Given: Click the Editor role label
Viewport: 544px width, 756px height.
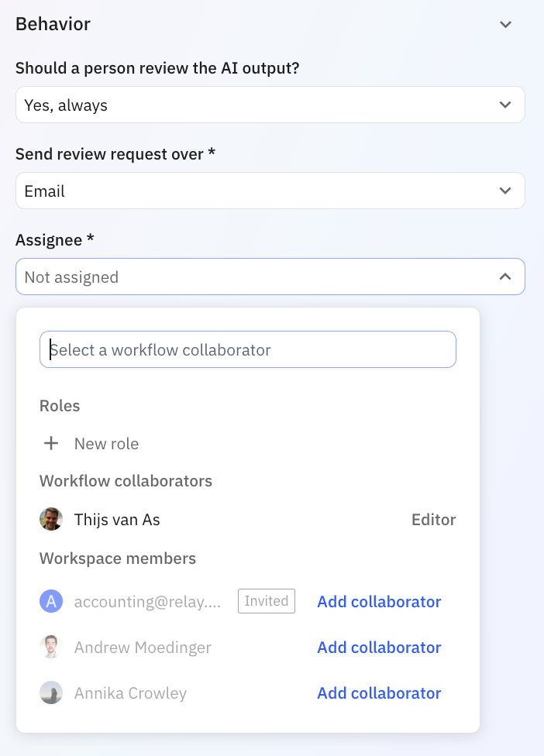Looking at the screenshot, I should pos(433,520).
